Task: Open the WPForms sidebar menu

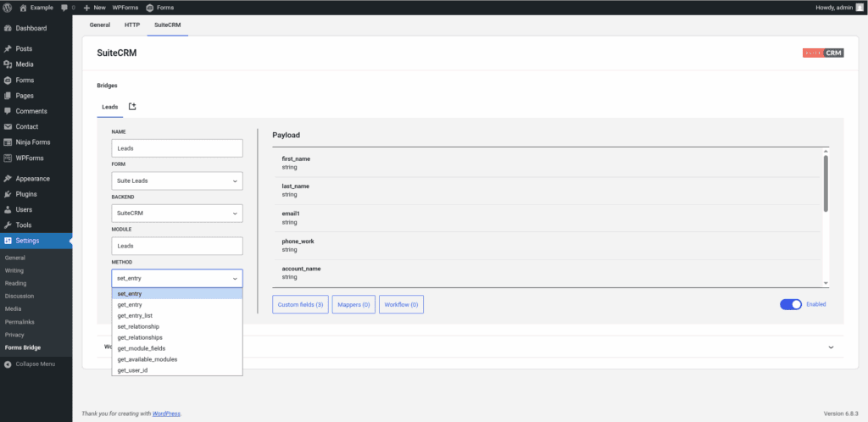Action: click(x=36, y=158)
